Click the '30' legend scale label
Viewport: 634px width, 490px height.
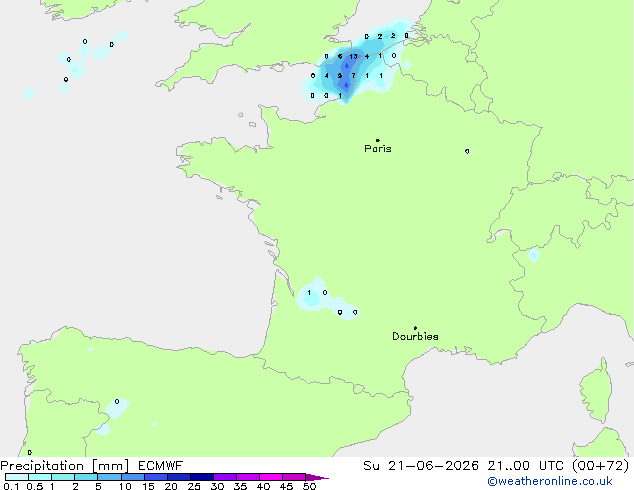217,486
